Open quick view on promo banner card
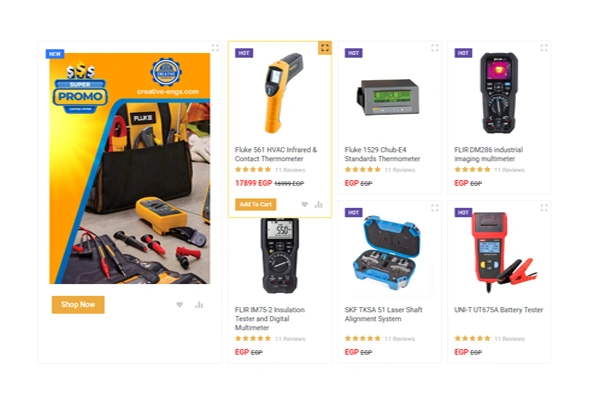The image size is (600, 400). click(x=215, y=47)
